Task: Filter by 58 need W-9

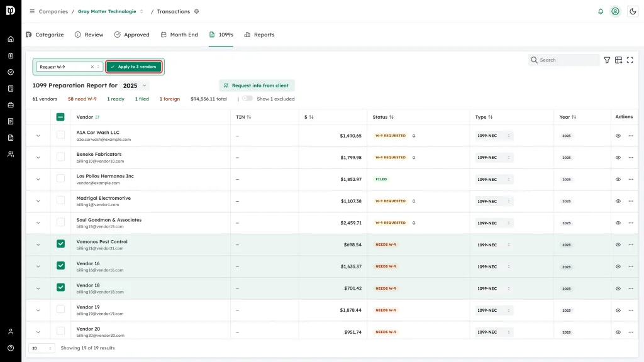Action: point(82,99)
